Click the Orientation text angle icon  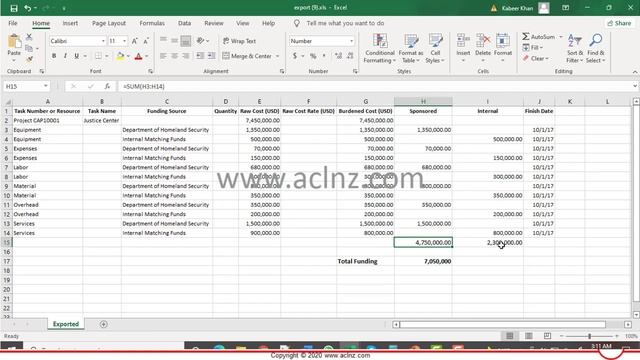[x=200, y=41]
